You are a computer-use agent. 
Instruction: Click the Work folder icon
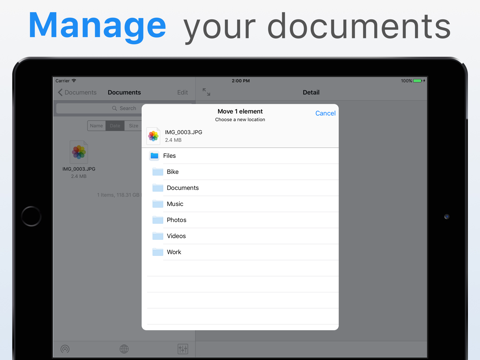click(x=158, y=252)
